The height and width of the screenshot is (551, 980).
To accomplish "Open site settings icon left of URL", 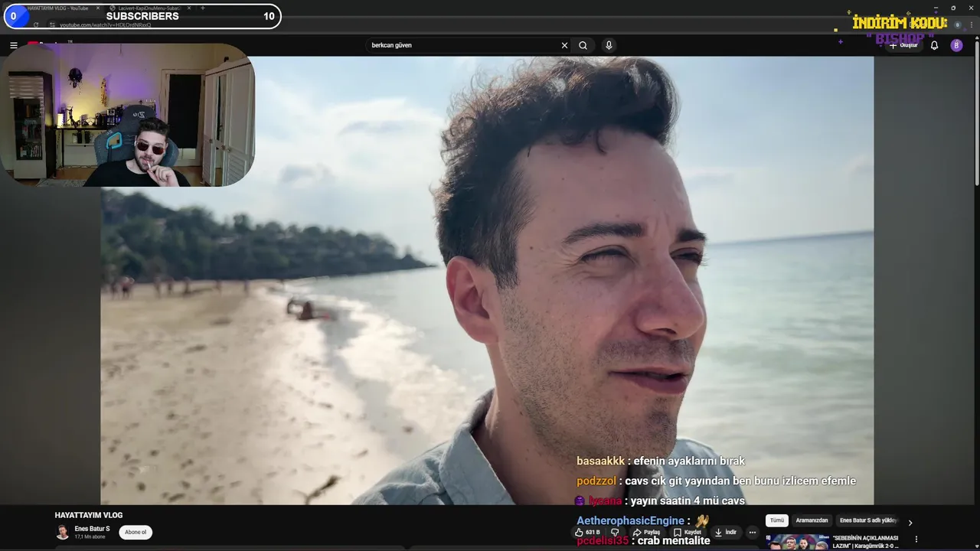I will 52,24.
